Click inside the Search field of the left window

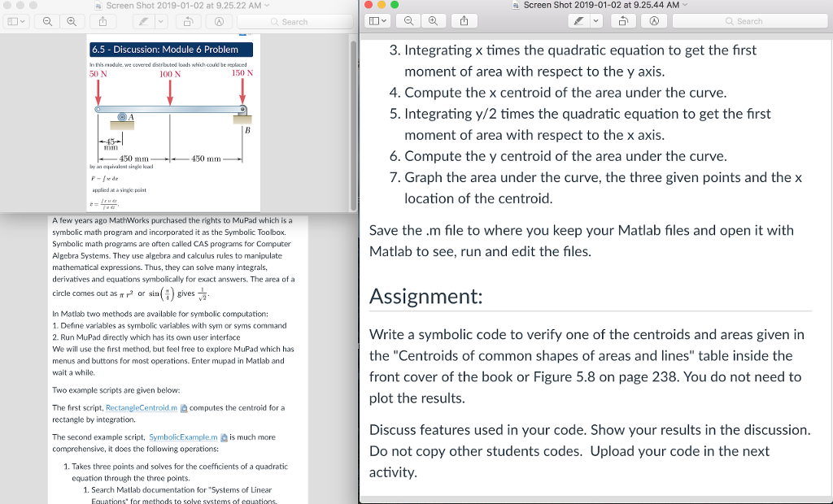(293, 22)
